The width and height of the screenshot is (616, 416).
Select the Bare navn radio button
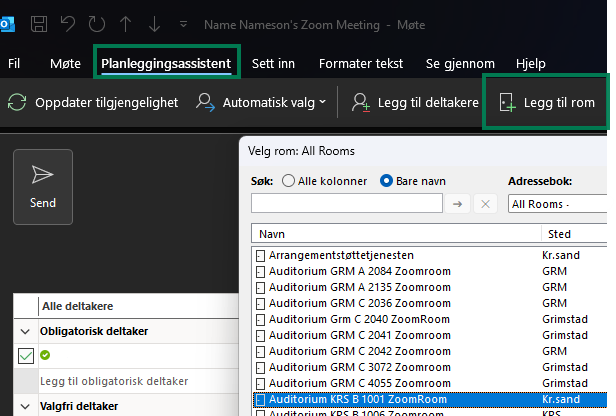[x=386, y=181]
